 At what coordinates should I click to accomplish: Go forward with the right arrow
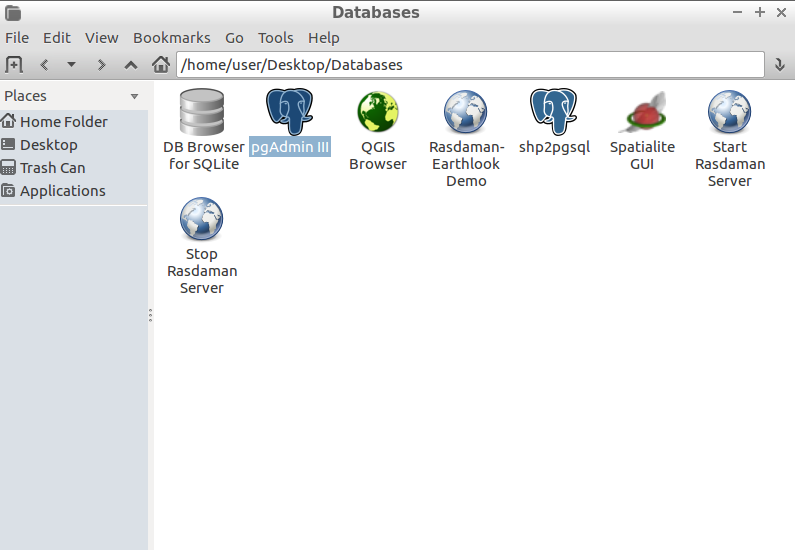click(x=101, y=65)
